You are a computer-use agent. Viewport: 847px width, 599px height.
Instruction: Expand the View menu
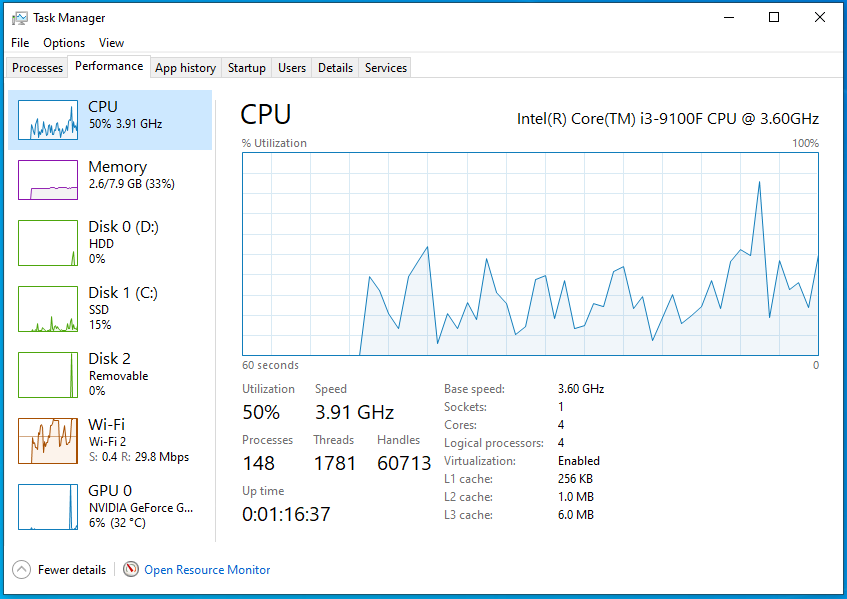112,43
